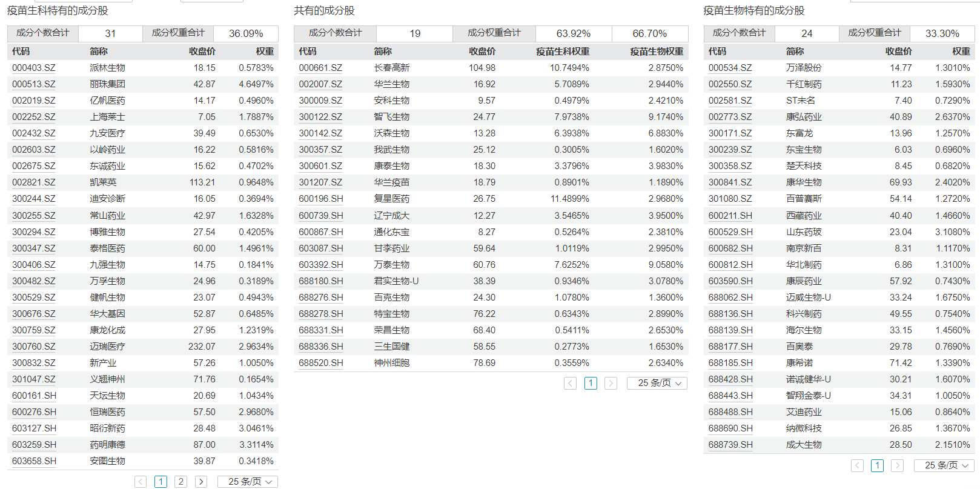The image size is (980, 489).
Task: Select stock name 万泽股份
Action: tap(804, 68)
